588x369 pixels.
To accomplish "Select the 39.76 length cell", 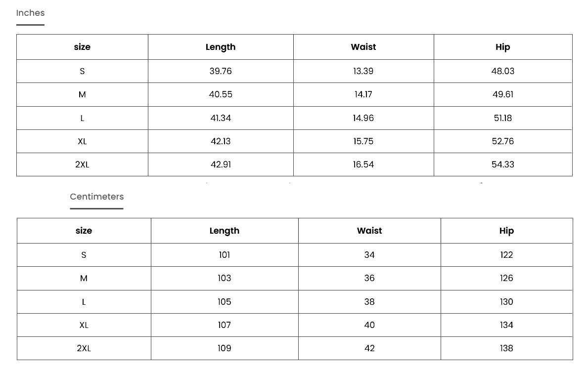I will click(221, 71).
